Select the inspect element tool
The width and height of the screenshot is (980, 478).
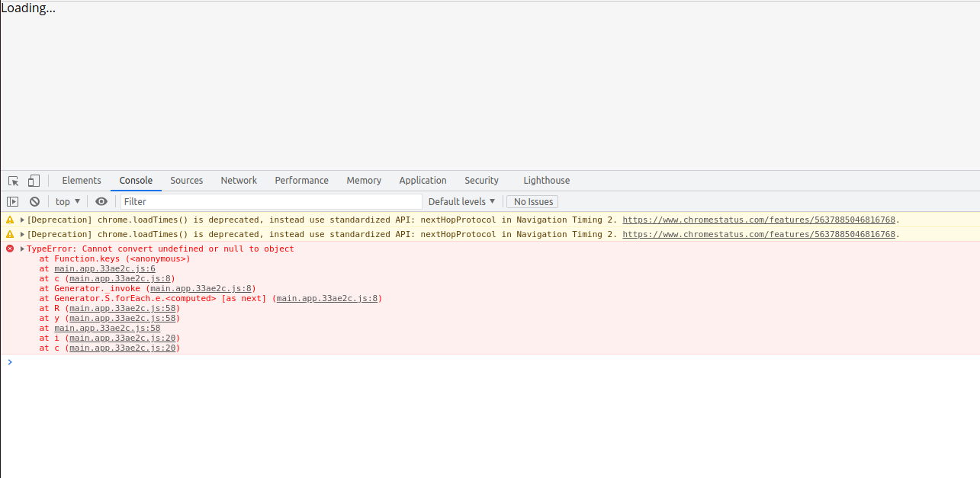12,180
